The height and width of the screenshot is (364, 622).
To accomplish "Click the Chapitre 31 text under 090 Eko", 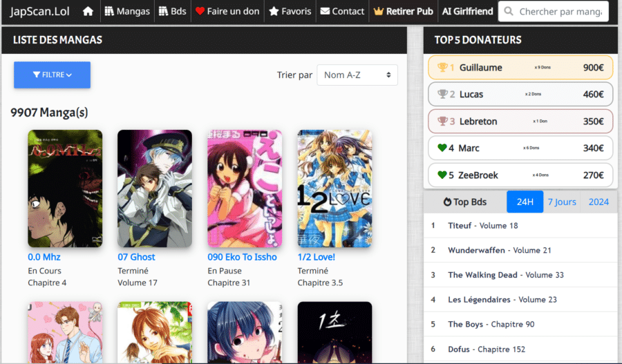I will pos(229,282).
